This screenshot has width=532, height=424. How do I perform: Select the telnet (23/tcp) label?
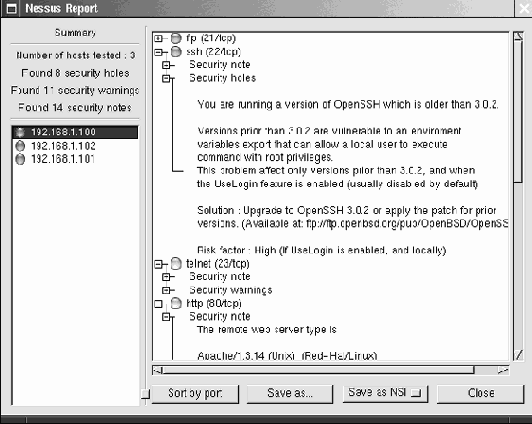tap(218, 264)
